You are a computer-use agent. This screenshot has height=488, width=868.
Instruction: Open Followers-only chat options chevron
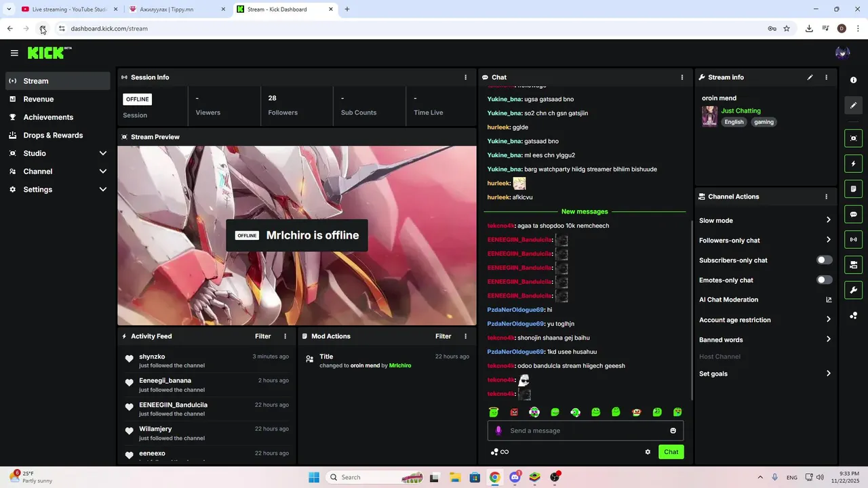point(828,240)
